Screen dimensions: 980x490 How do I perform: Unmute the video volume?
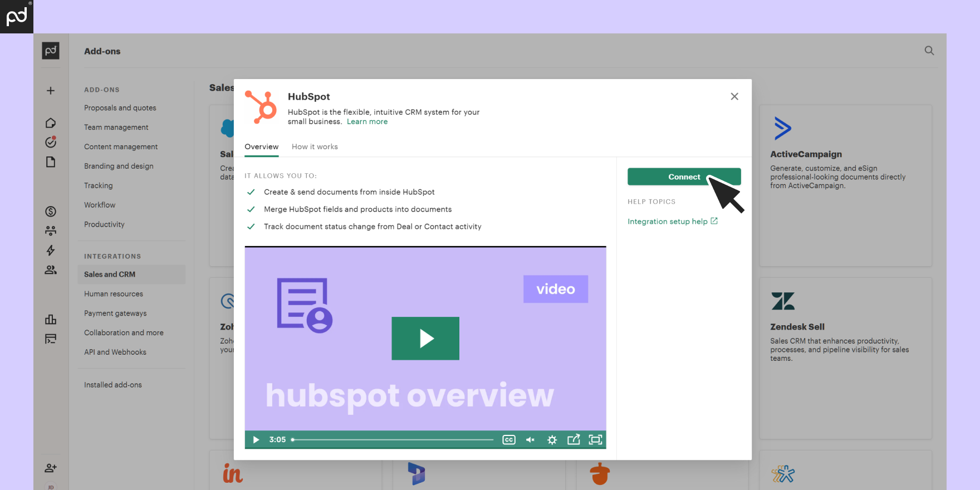click(x=530, y=440)
